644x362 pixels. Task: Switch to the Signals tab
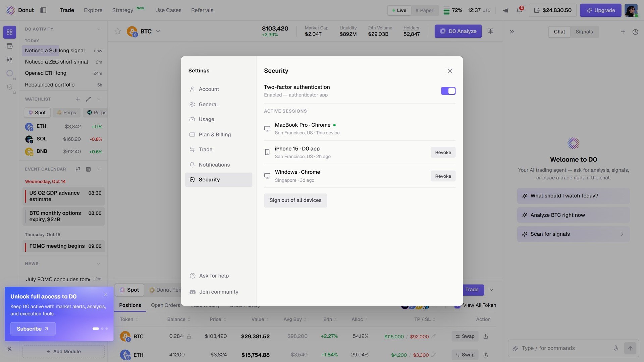584,32
